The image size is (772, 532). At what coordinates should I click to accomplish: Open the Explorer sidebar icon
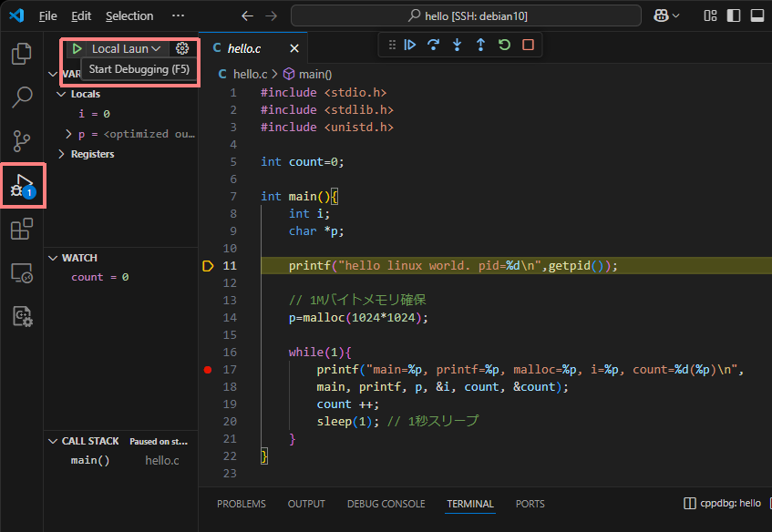[x=20, y=55]
